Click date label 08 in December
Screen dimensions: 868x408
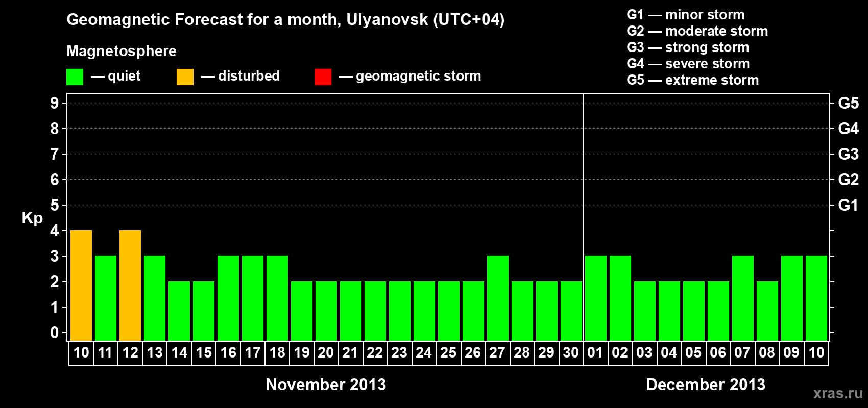coord(767,352)
